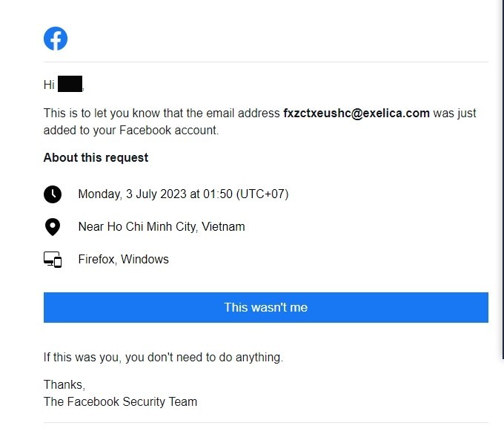Click the divider line below the signature

pos(266,422)
